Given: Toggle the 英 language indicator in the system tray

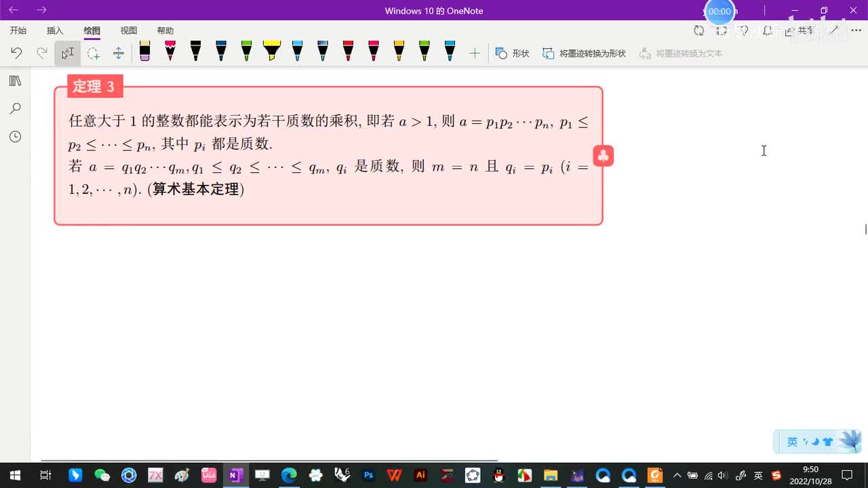Looking at the screenshot, I should (758, 476).
